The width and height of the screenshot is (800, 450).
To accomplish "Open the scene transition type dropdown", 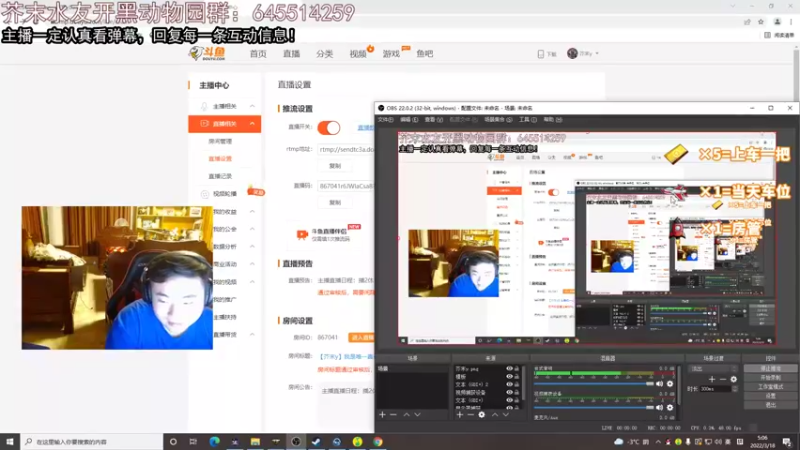I will pyautogui.click(x=714, y=368).
